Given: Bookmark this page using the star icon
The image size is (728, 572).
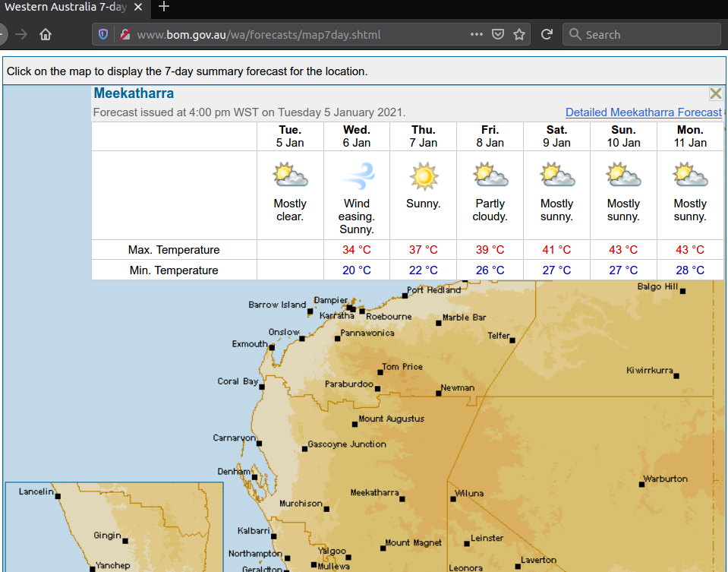Looking at the screenshot, I should pyautogui.click(x=519, y=35).
